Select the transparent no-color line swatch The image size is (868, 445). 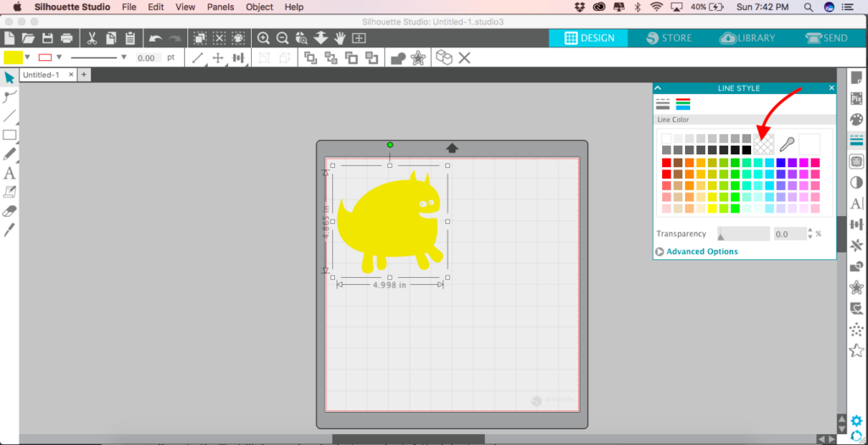point(764,144)
